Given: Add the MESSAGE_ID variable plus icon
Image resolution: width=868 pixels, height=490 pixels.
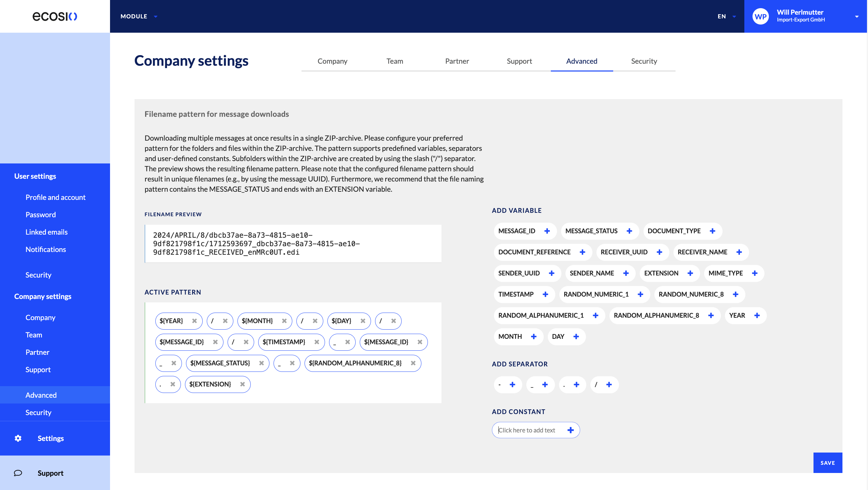Looking at the screenshot, I should (x=547, y=231).
